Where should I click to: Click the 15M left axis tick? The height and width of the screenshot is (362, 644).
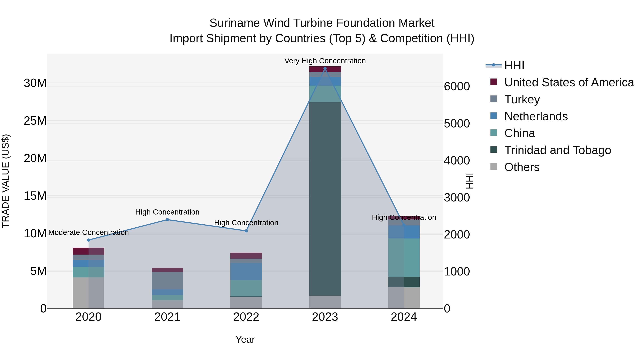point(35,196)
